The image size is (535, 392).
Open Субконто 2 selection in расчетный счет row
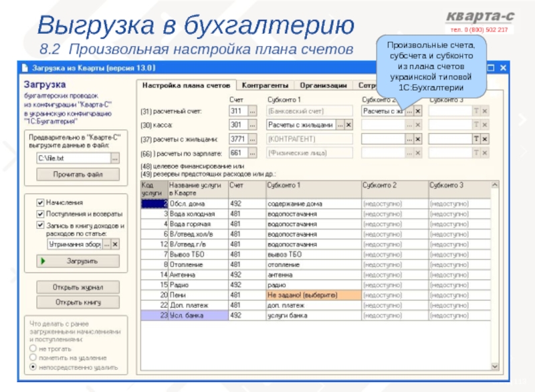click(x=409, y=111)
